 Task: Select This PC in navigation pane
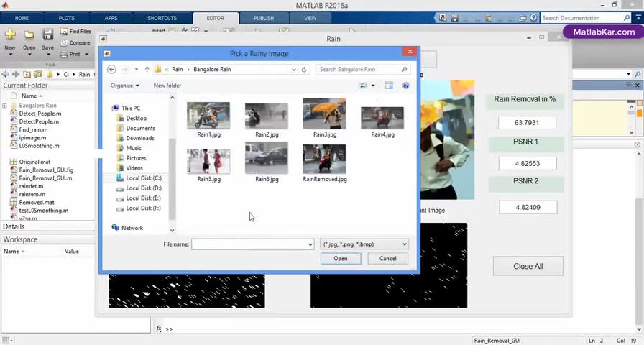pos(126,108)
